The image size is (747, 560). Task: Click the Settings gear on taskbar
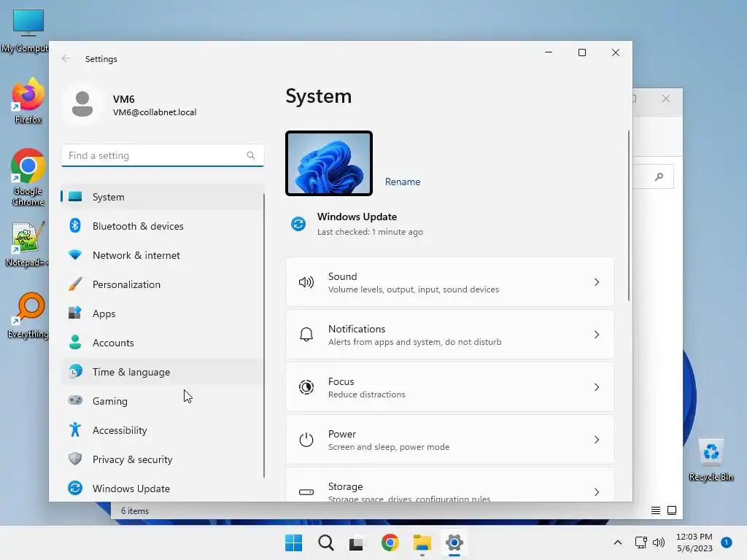pos(454,542)
